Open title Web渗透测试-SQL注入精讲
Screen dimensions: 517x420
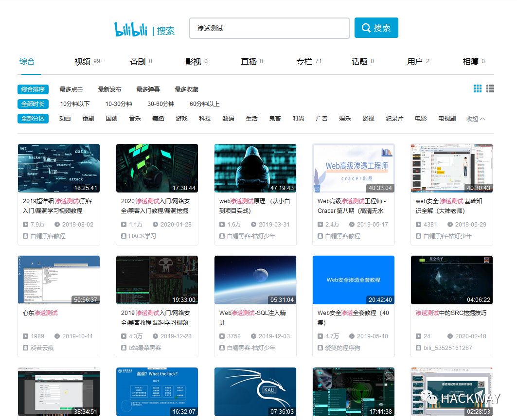pyautogui.click(x=252, y=317)
